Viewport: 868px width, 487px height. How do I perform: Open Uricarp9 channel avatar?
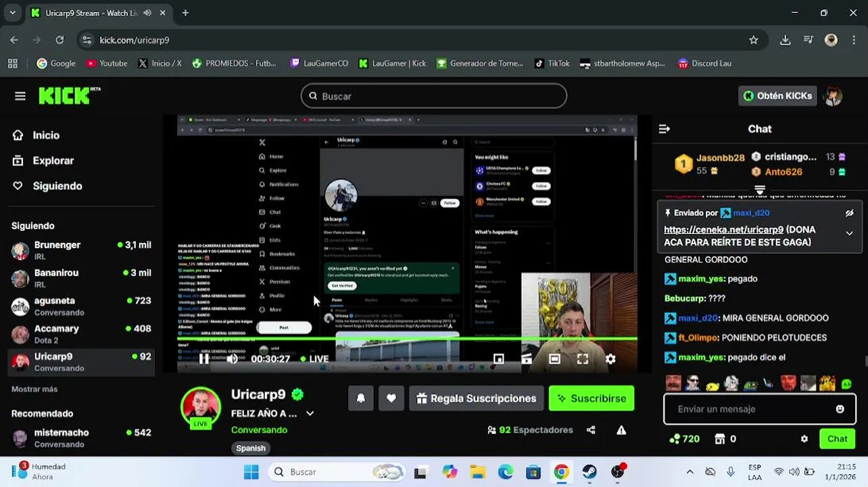(x=201, y=407)
